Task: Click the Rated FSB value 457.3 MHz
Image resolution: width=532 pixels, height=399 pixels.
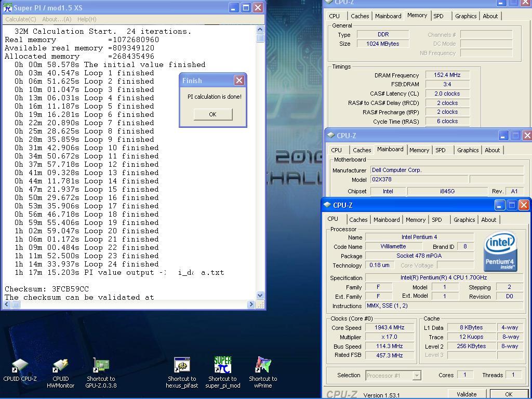Action: pyautogui.click(x=390, y=355)
